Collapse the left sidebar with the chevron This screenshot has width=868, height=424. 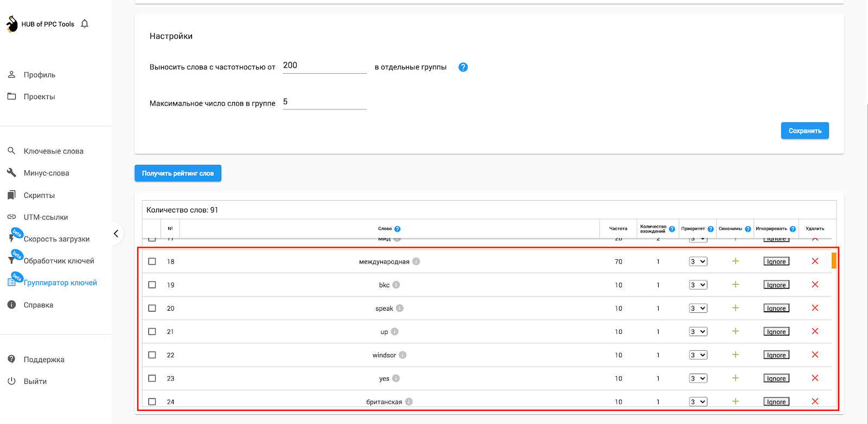coord(116,234)
